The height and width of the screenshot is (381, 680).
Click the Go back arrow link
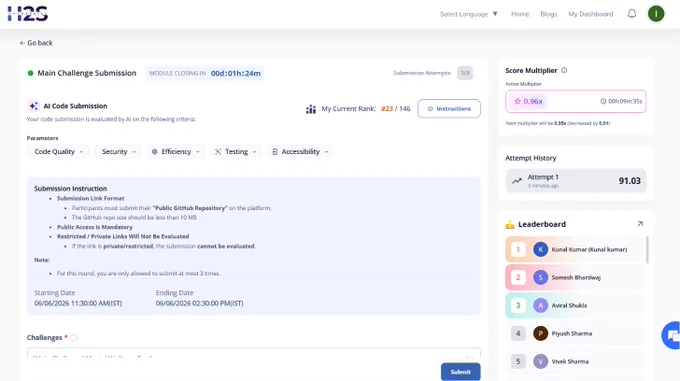[x=36, y=43]
